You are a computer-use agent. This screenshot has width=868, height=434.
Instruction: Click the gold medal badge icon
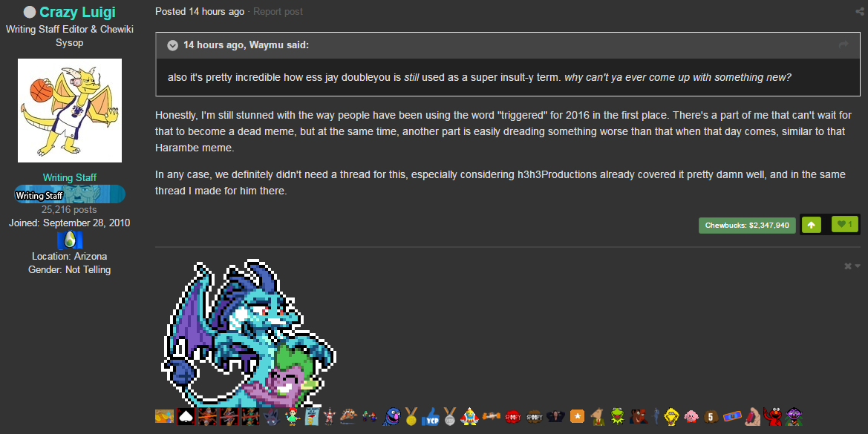click(411, 416)
